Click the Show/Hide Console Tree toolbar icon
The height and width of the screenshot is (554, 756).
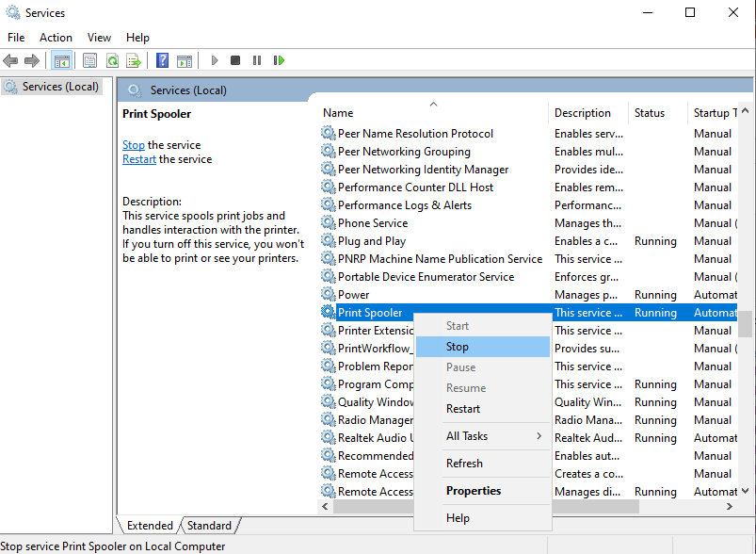pyautogui.click(x=61, y=60)
